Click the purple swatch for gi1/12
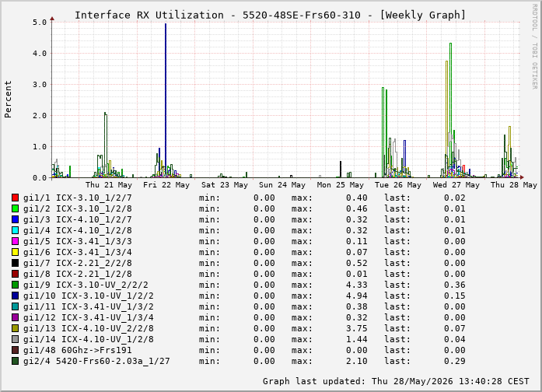Image resolution: width=542 pixels, height=392 pixels. tap(15, 317)
